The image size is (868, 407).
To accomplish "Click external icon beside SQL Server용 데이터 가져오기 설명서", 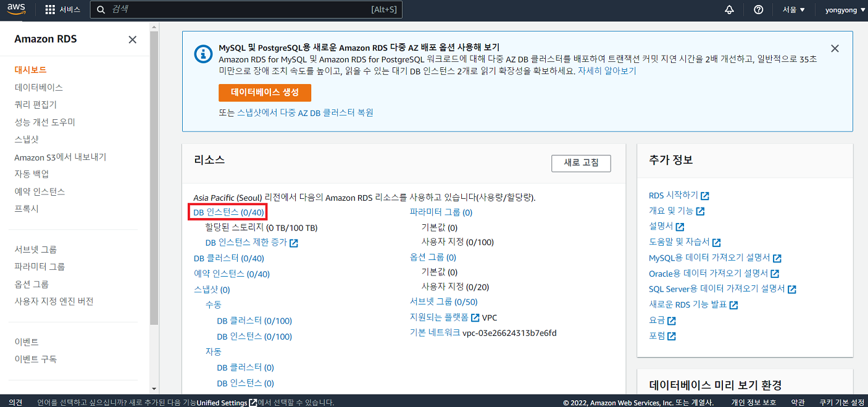I will (x=792, y=289).
